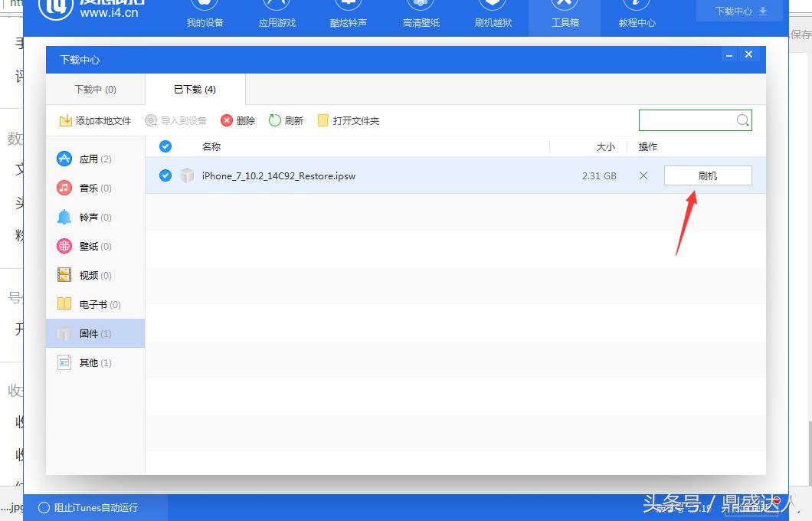Switch to the 下载中 tab
812x521 pixels.
[95, 89]
